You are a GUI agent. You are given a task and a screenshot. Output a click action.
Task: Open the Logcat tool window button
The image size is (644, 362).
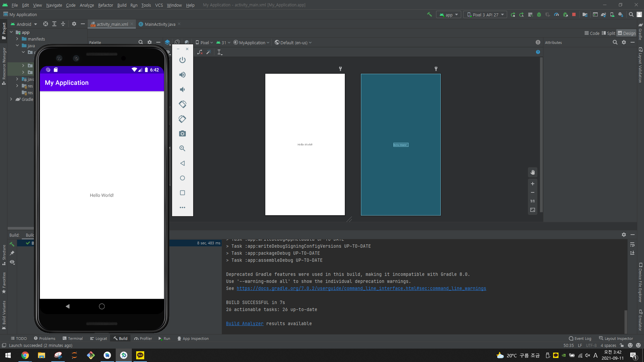98,339
